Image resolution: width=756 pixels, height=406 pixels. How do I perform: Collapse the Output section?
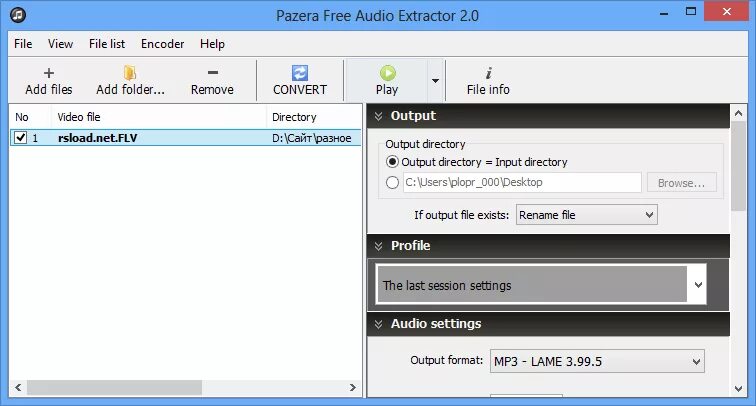click(378, 116)
